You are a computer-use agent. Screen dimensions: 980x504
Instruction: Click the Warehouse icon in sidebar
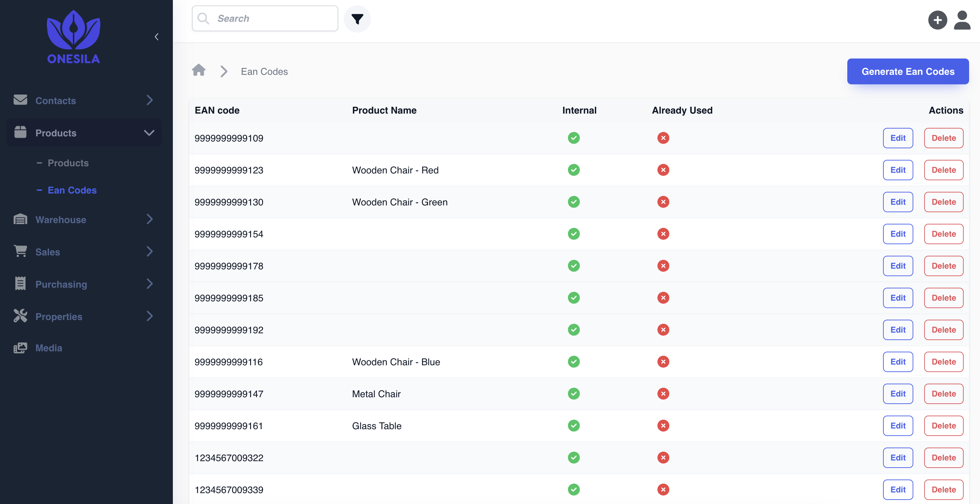(x=20, y=219)
